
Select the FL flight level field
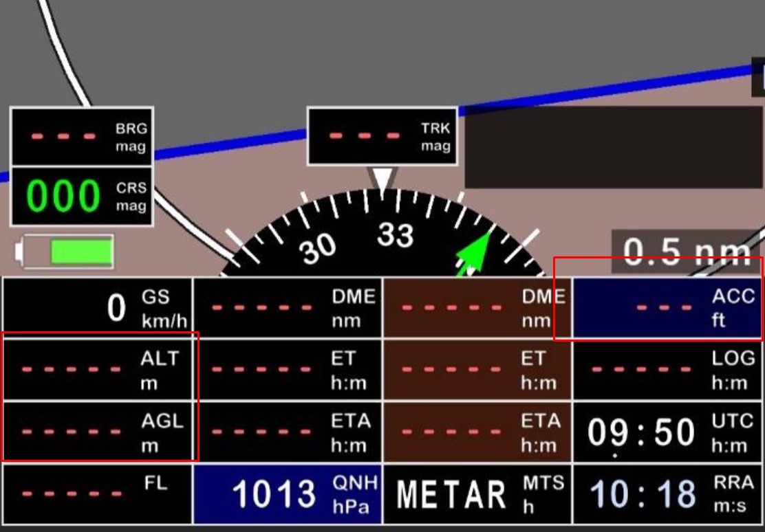click(98, 494)
